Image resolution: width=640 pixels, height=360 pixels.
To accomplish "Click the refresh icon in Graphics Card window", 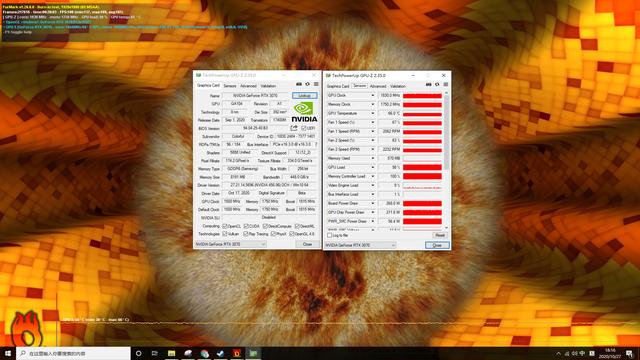I will (307, 84).
